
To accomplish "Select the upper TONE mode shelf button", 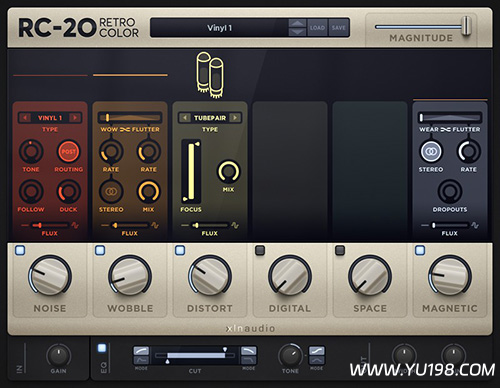I will click(x=317, y=351).
